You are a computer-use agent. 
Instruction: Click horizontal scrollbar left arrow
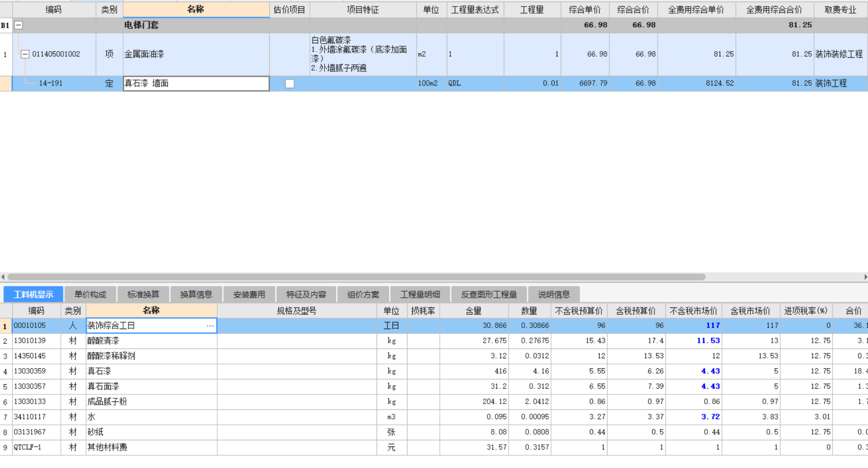pos(3,277)
